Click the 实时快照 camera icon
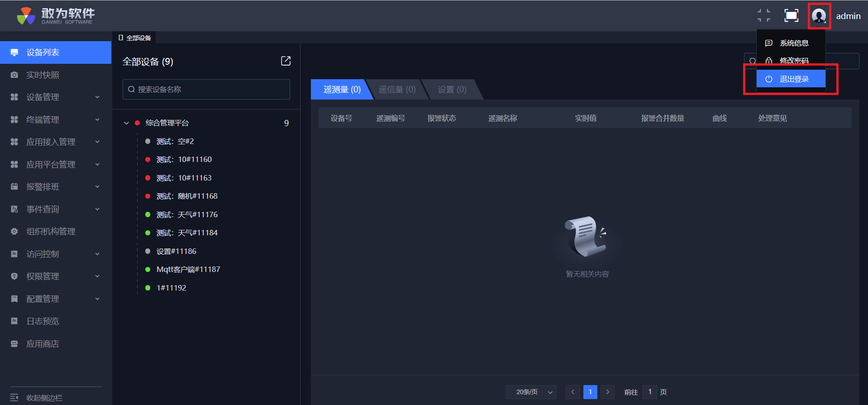 (x=14, y=75)
